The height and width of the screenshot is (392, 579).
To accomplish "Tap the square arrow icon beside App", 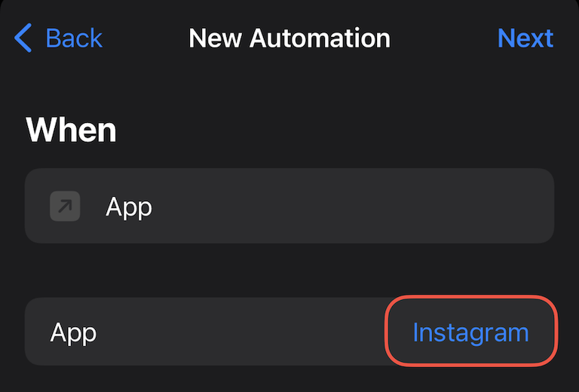I will pos(65,206).
